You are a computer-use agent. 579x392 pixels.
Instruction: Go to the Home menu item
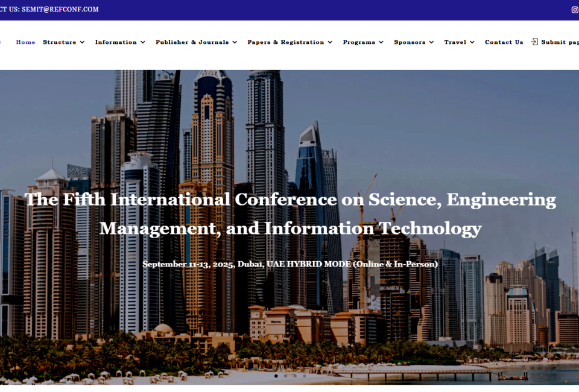coord(25,42)
